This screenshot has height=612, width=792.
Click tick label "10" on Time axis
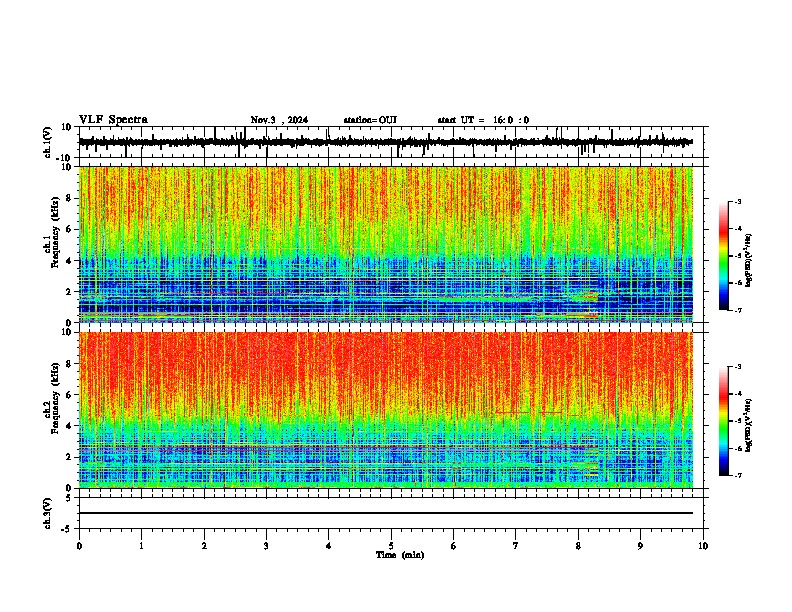[703, 546]
